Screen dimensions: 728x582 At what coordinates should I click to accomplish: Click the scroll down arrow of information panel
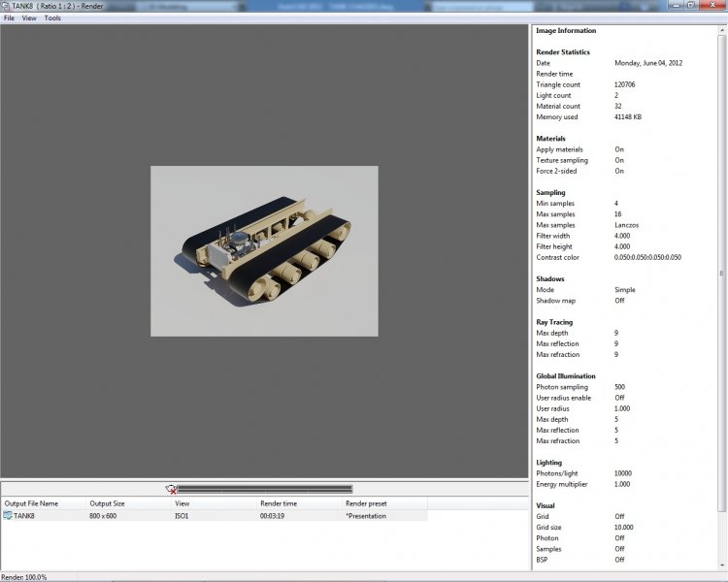coord(721,566)
